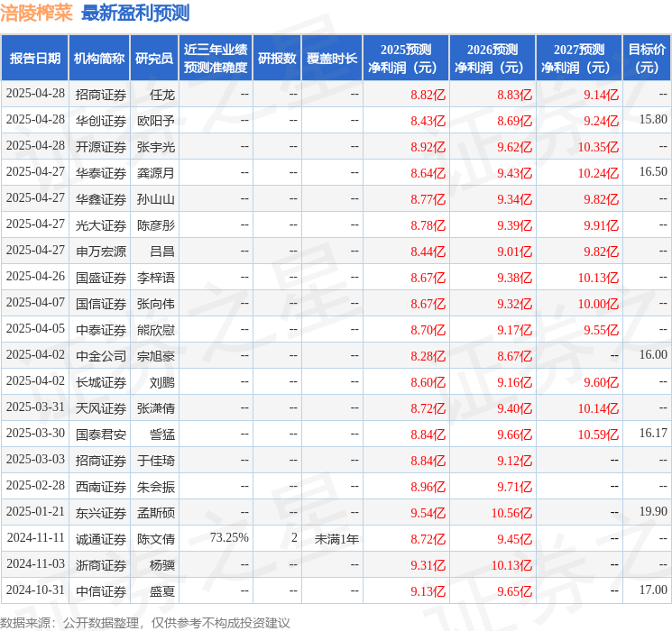Click the 覆盖时长 column header
This screenshot has width=672, height=631.
coord(332,59)
